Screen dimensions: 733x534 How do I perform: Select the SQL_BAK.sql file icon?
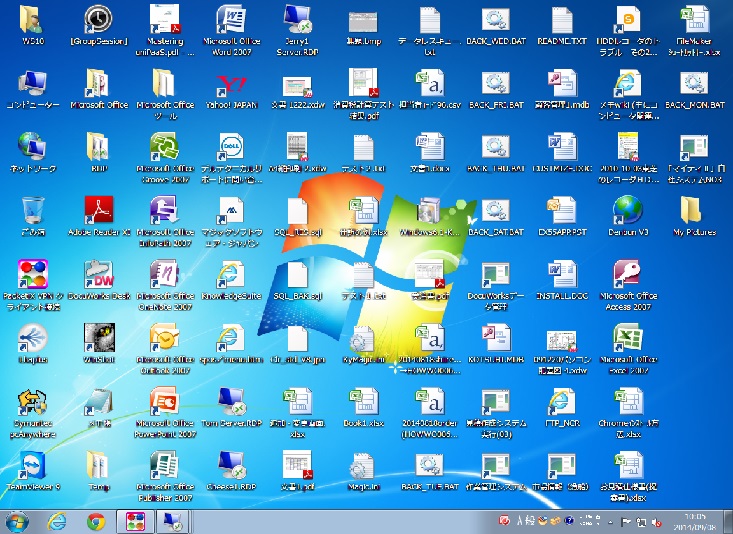pyautogui.click(x=297, y=275)
